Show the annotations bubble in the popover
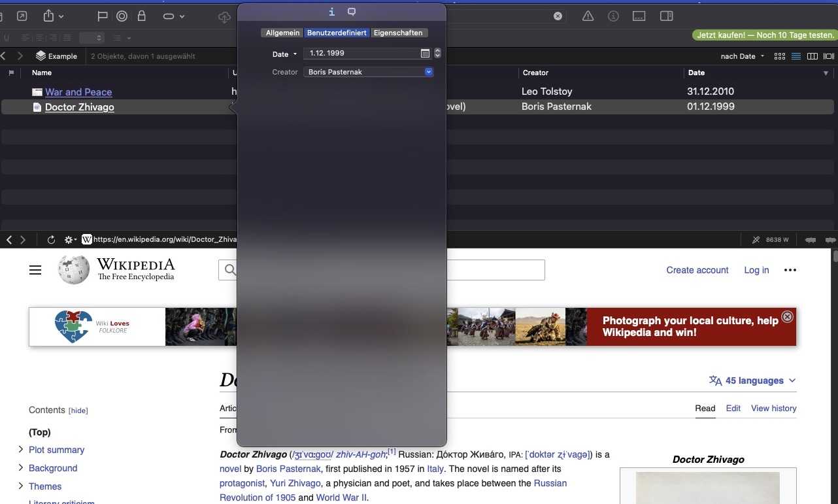Screen dimensions: 838x504 click(x=352, y=12)
